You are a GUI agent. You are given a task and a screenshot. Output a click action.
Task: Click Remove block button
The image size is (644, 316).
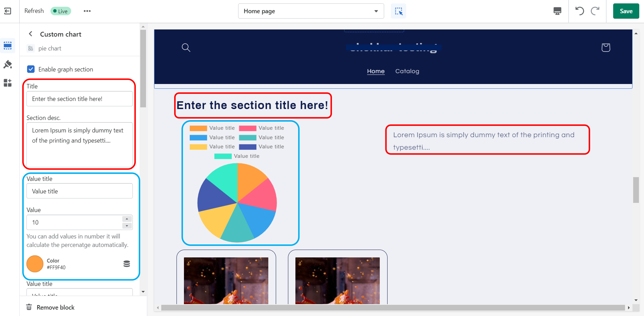[x=50, y=307]
